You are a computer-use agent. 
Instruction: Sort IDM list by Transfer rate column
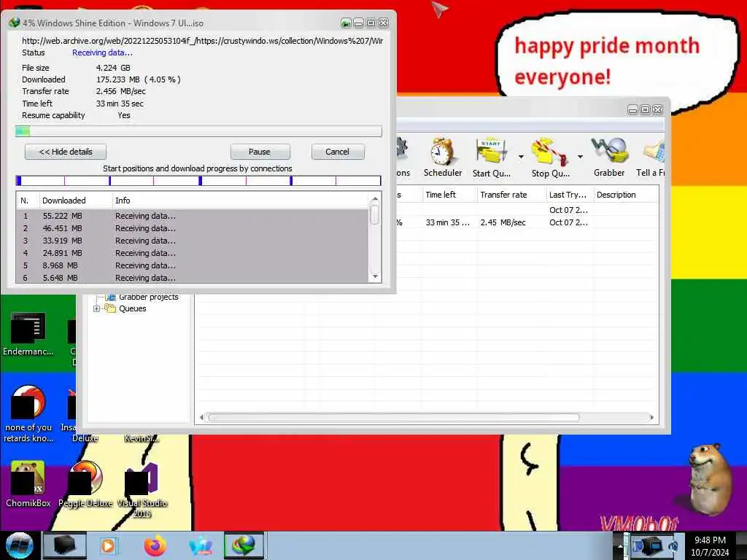(x=511, y=194)
